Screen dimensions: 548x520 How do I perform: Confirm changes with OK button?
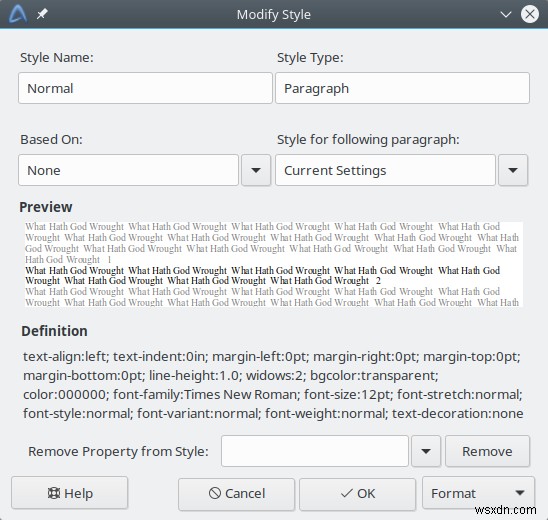357,493
